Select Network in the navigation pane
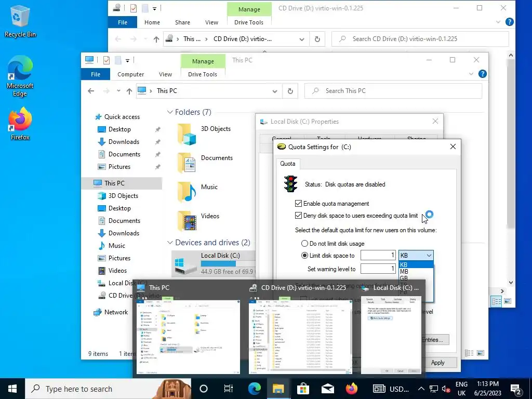 116,312
